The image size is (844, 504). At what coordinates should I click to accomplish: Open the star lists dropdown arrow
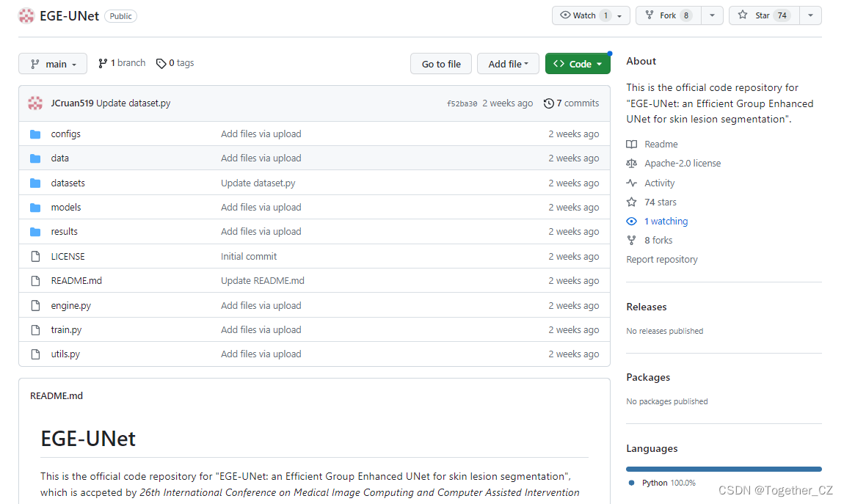coord(810,15)
